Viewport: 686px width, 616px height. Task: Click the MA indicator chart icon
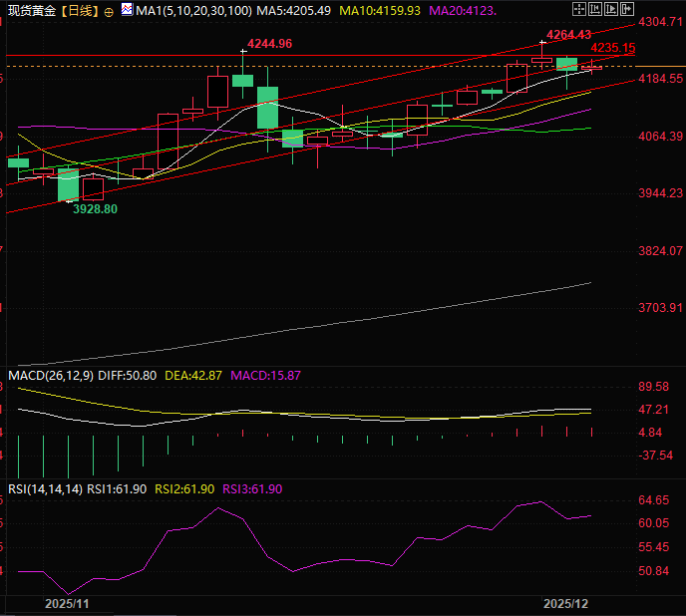click(x=128, y=9)
